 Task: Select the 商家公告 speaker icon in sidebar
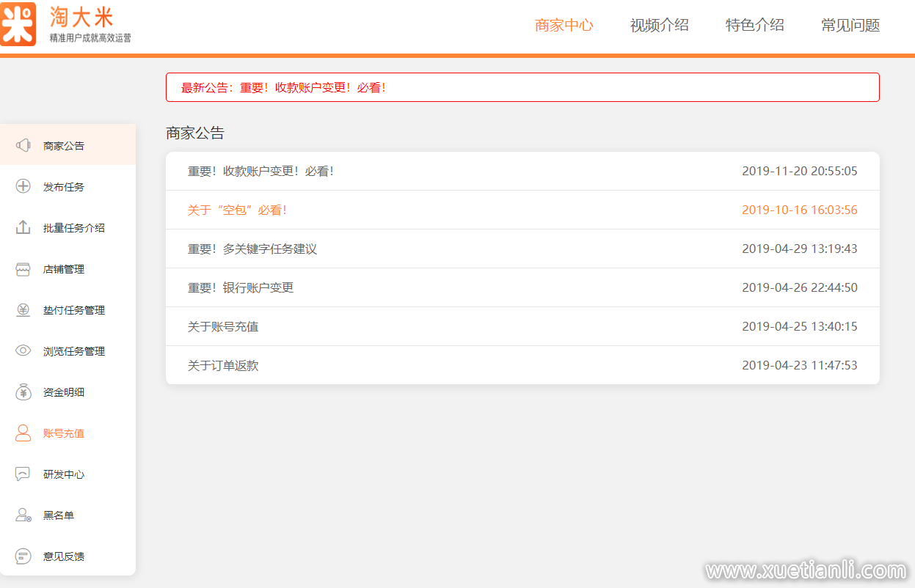point(22,145)
